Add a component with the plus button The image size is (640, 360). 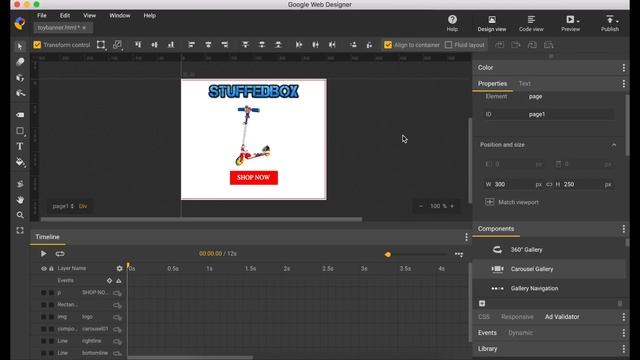coord(482,303)
